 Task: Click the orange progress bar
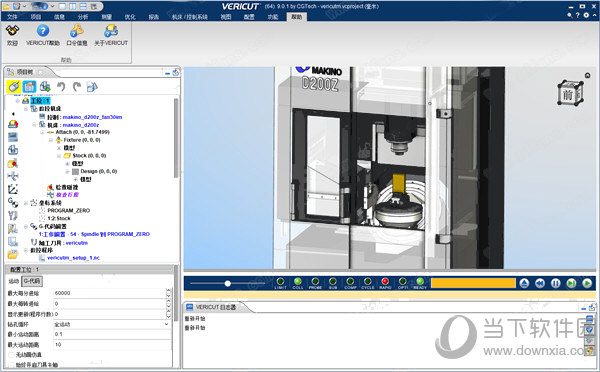(x=473, y=283)
